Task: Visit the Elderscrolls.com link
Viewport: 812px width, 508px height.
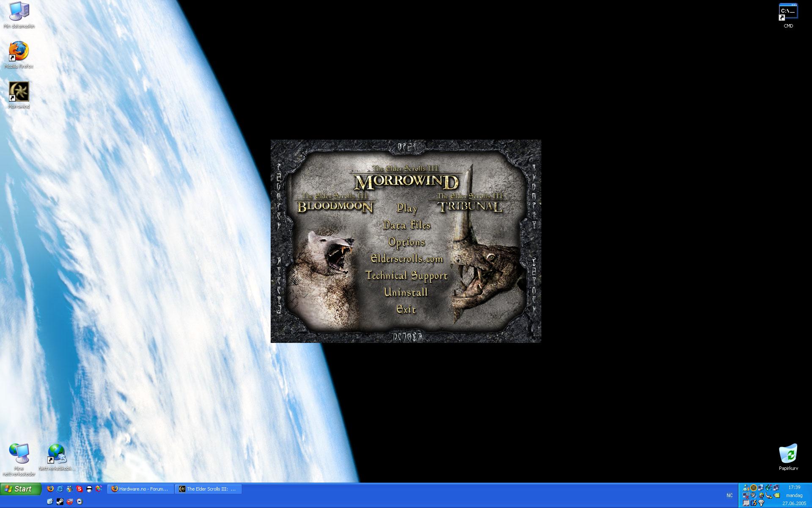Action: tap(406, 259)
